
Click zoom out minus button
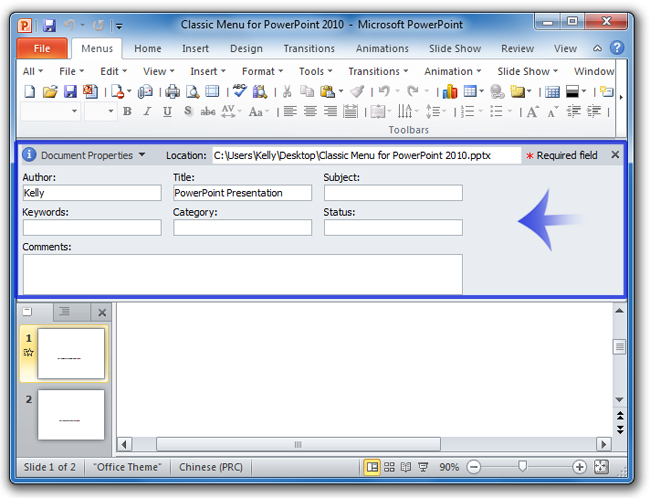coord(473,467)
